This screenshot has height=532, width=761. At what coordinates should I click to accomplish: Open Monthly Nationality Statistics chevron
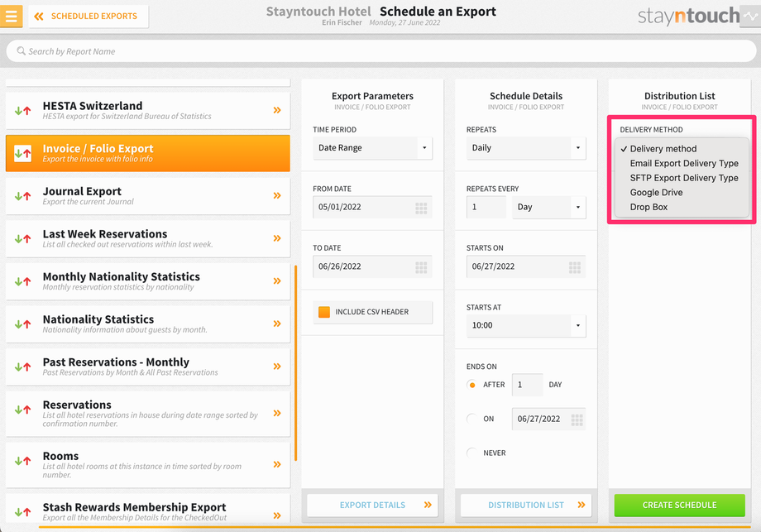point(277,281)
